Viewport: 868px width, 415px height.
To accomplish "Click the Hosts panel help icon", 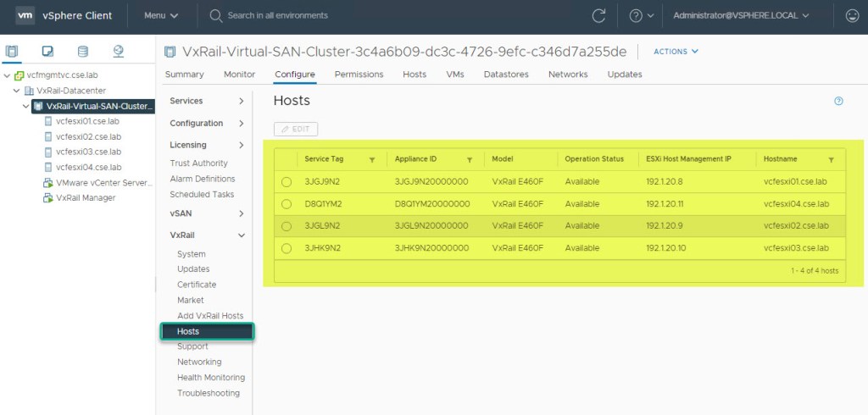I will (838, 101).
